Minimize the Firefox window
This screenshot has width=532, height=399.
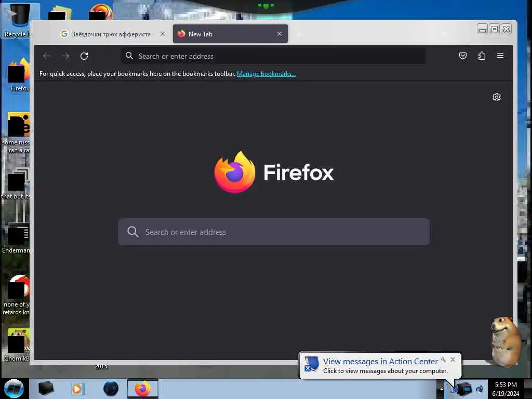(482, 29)
